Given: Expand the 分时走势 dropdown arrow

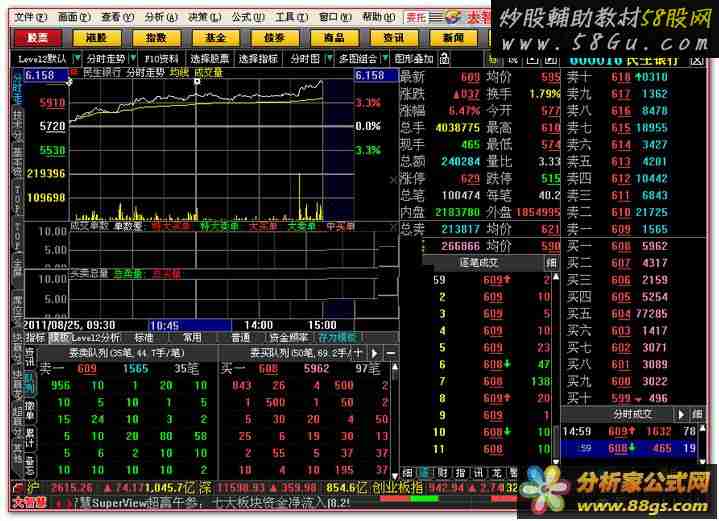Looking at the screenshot, I should (x=133, y=59).
